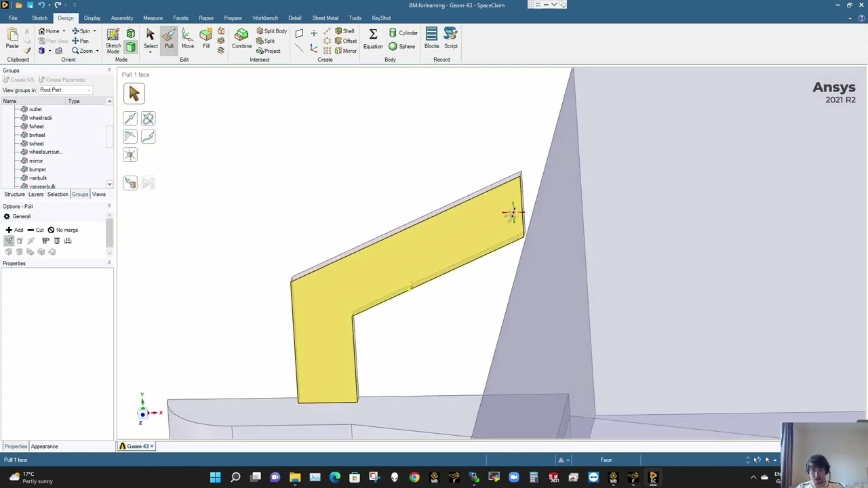
Task: Click the Groups list scrollbar down arrow
Action: point(109,184)
